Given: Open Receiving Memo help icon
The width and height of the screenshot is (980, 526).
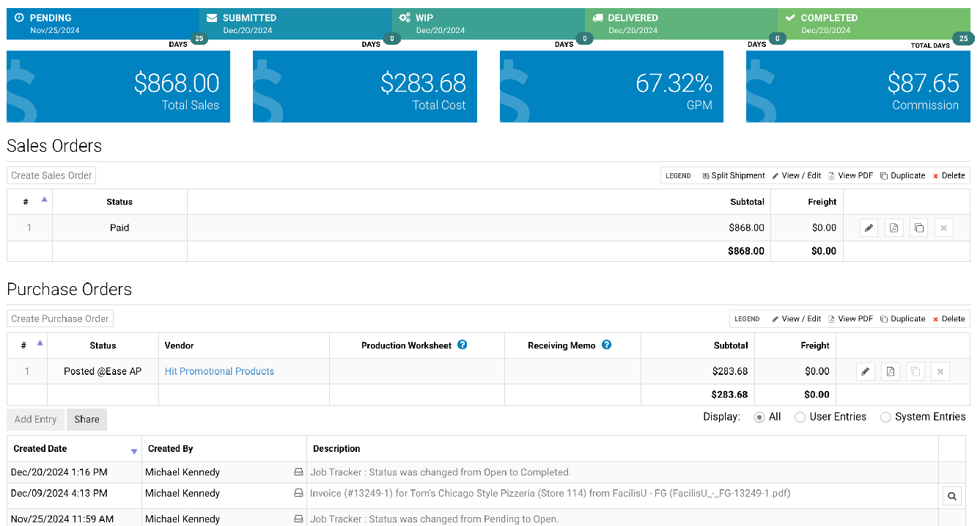Looking at the screenshot, I should click(x=606, y=345).
